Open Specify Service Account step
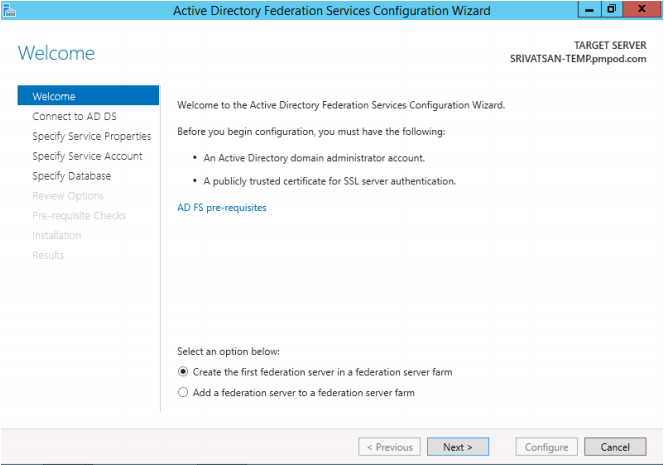The height and width of the screenshot is (465, 664). click(x=87, y=156)
